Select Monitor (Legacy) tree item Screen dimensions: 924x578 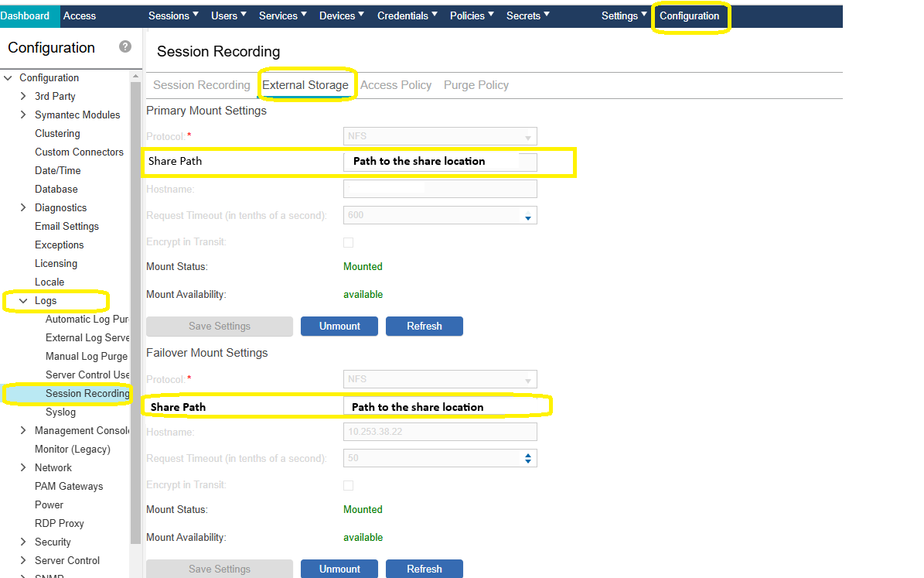(73, 450)
